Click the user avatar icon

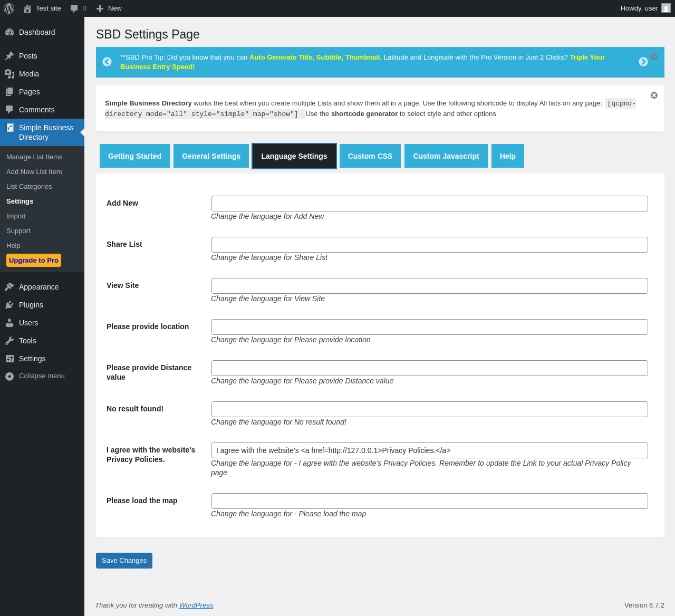click(666, 8)
